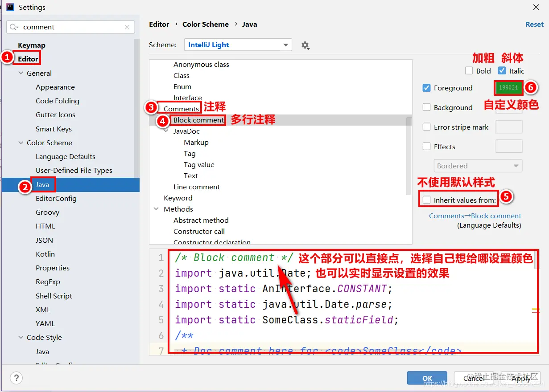Collapse the General section in sidebar
The height and width of the screenshot is (392, 549).
coord(21,73)
